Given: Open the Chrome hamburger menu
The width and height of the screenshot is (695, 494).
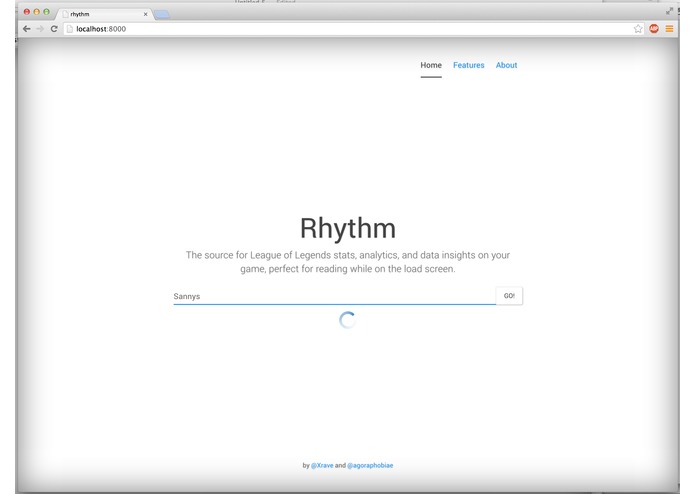Looking at the screenshot, I should click(669, 29).
